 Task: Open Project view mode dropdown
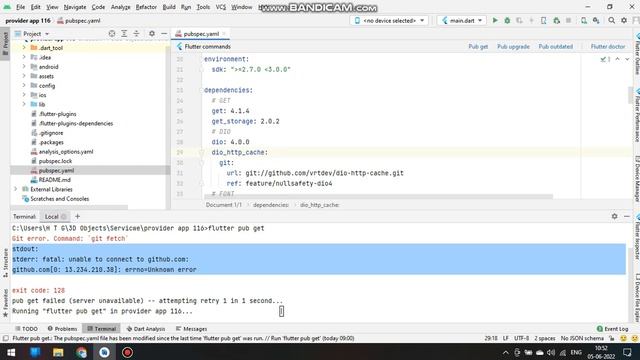[x=32, y=34]
